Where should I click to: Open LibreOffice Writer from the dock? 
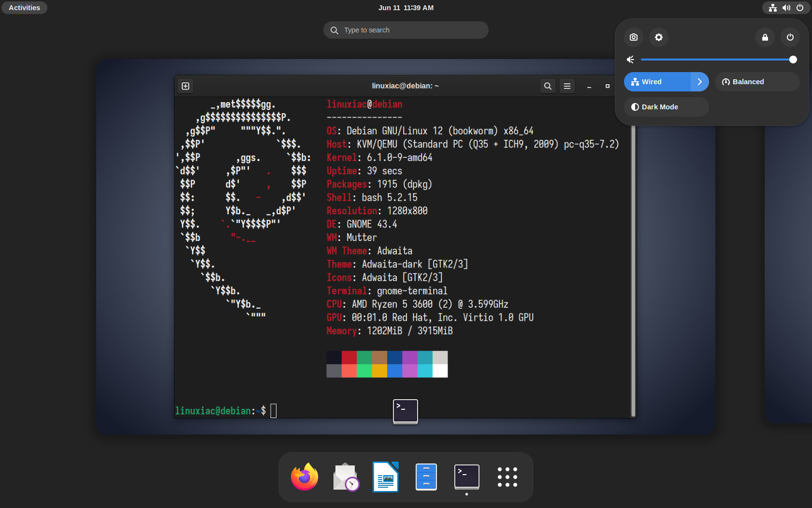[386, 477]
